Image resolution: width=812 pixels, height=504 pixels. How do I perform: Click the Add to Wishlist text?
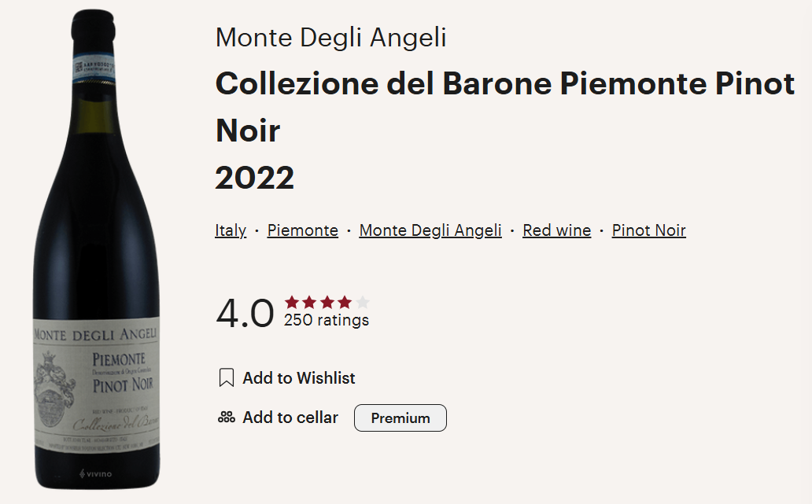(299, 378)
